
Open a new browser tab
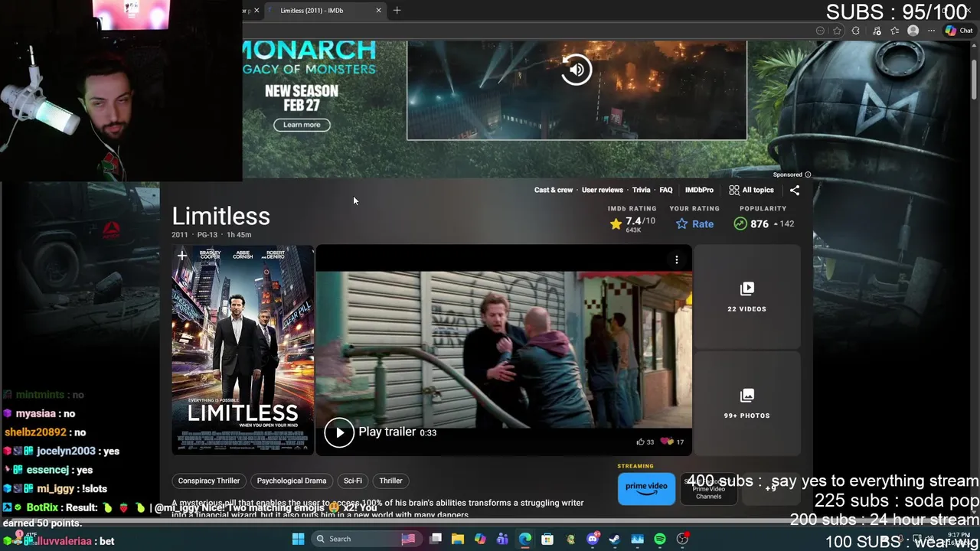coord(397,11)
